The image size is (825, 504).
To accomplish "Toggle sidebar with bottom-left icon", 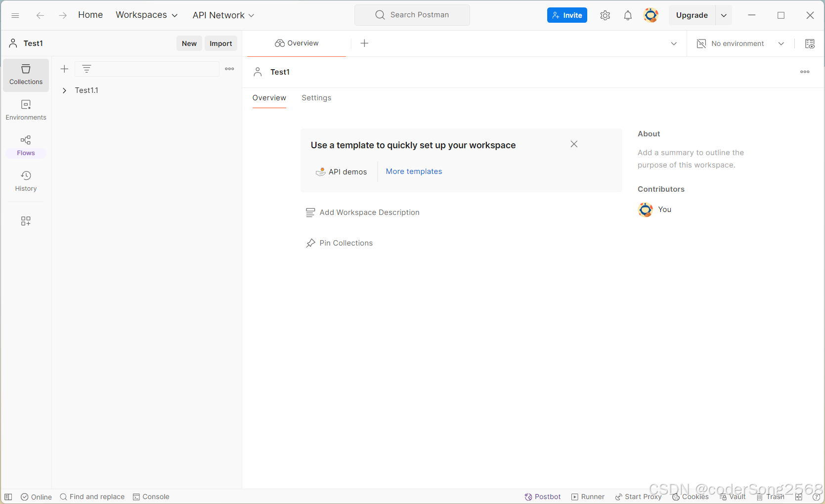I will (x=8, y=497).
